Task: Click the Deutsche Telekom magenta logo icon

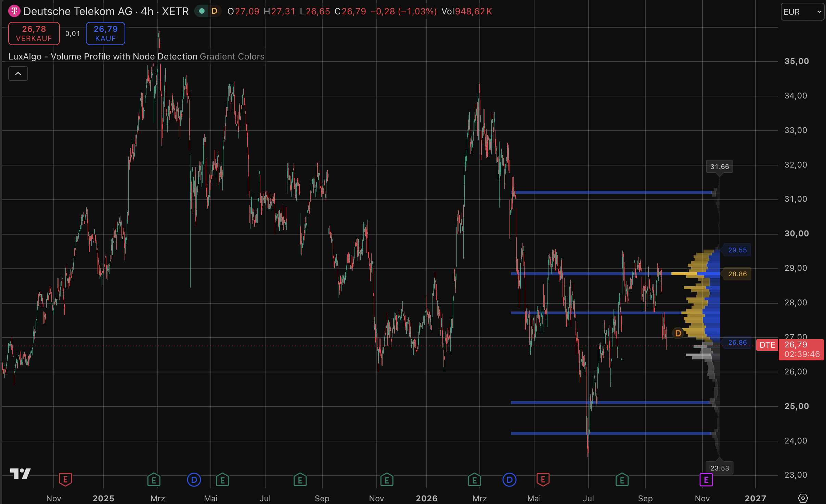Action: [14, 11]
